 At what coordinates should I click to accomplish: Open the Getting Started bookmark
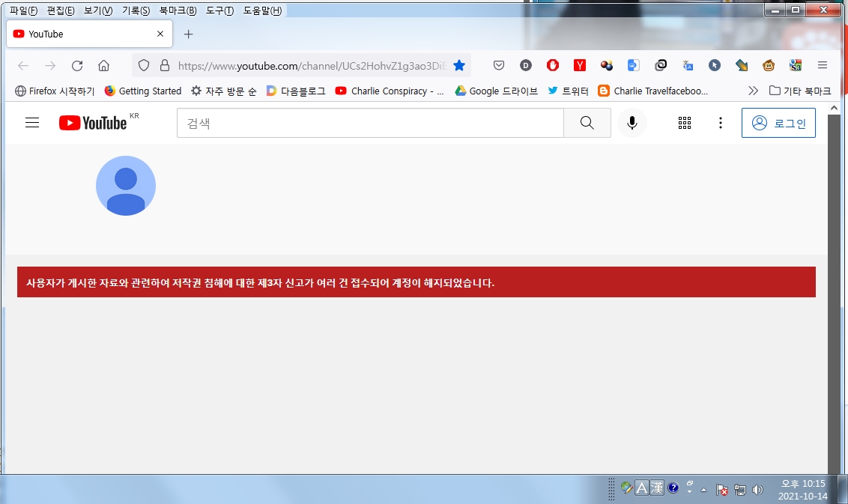click(x=143, y=91)
